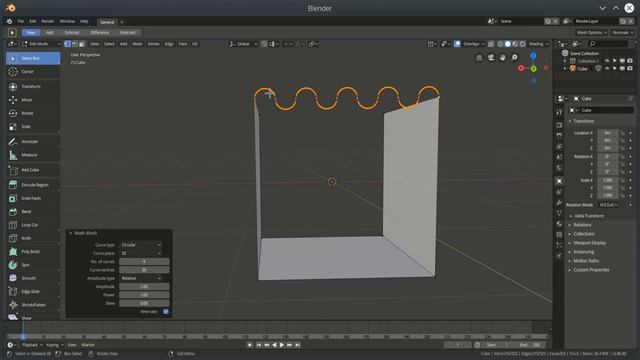Toggle camera view icon in viewport

click(x=491, y=58)
